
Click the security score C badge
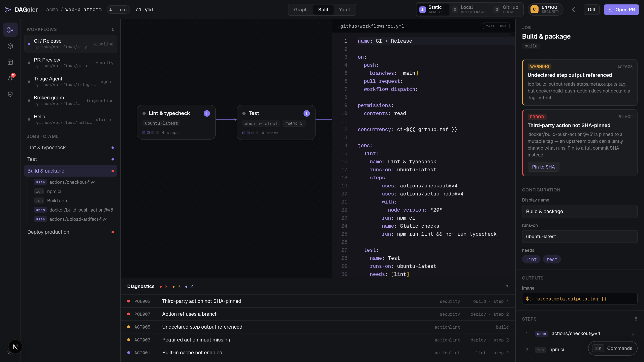pos(534,9)
